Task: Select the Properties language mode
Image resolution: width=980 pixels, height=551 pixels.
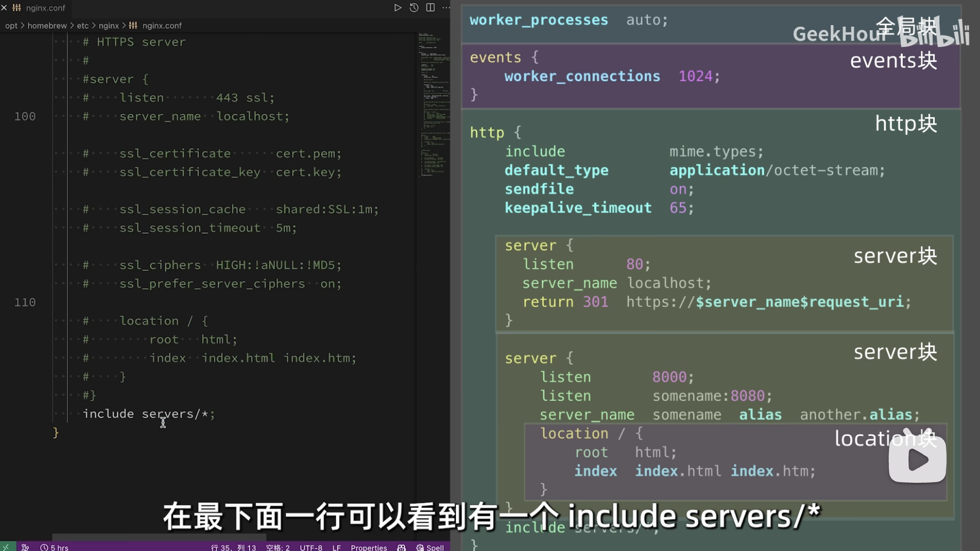Action: pos(368,547)
